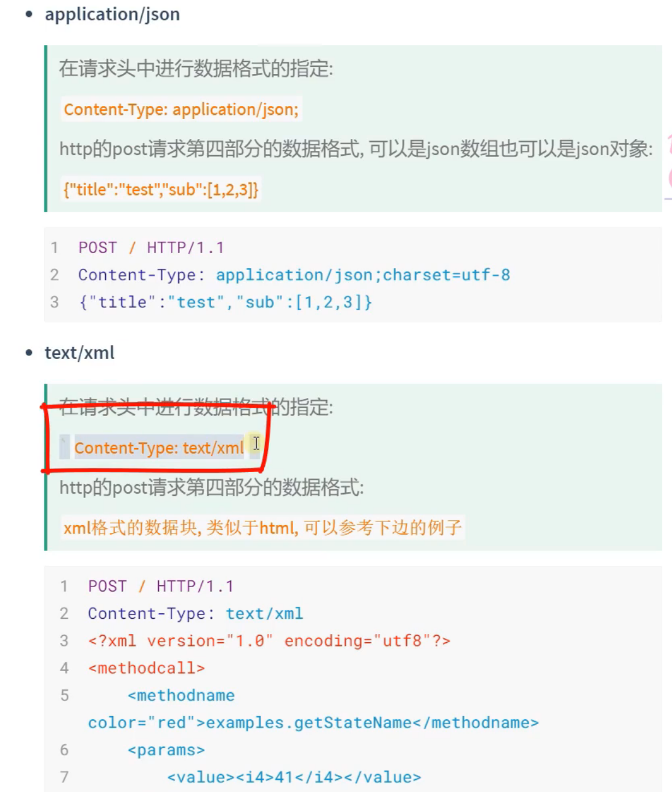Click the '<value><i4>41</i4></value>' line
The height and width of the screenshot is (792, 672).
tap(294, 777)
